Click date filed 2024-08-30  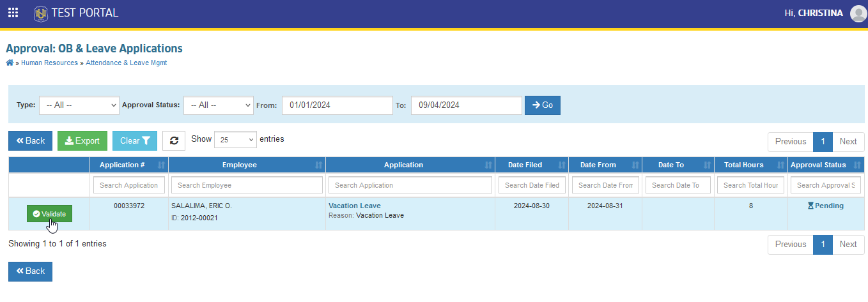[532, 206]
